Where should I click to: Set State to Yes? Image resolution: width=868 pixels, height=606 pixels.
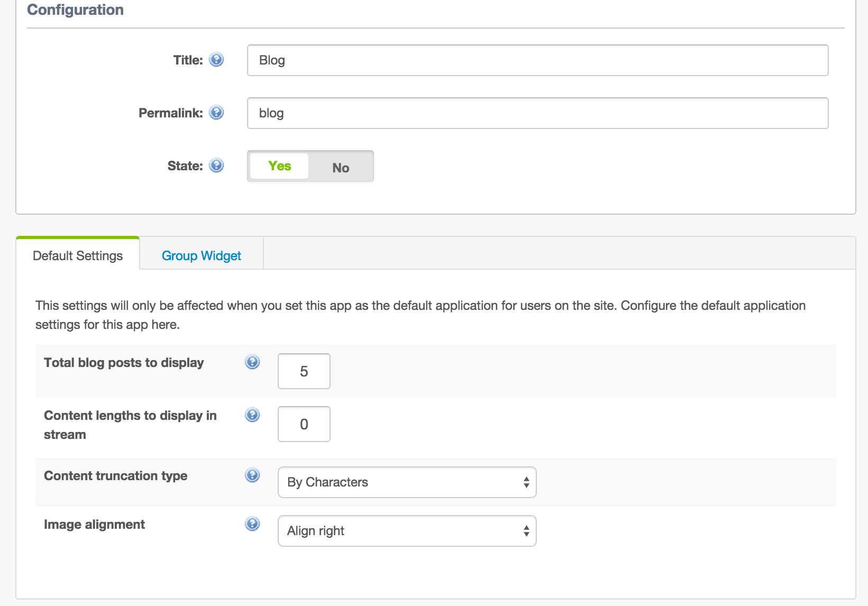tap(279, 166)
